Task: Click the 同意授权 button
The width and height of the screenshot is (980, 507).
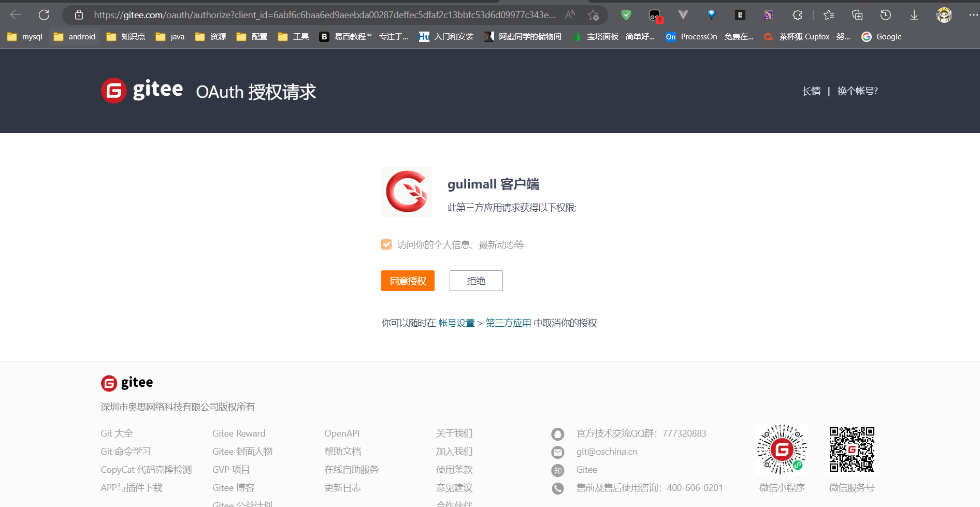Action: pyautogui.click(x=408, y=281)
